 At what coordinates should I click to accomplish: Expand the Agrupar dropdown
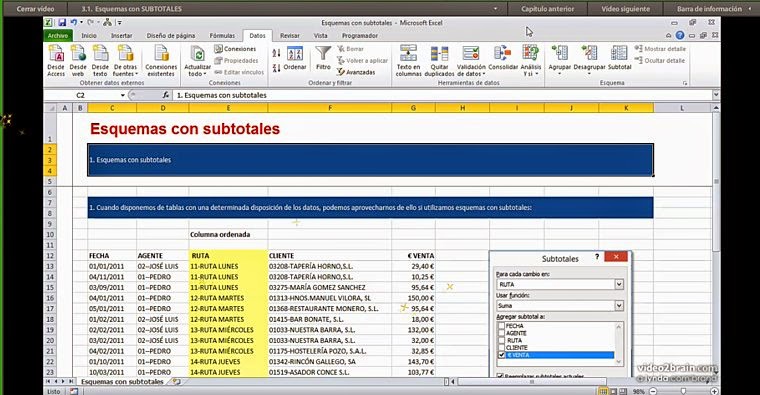(559, 74)
